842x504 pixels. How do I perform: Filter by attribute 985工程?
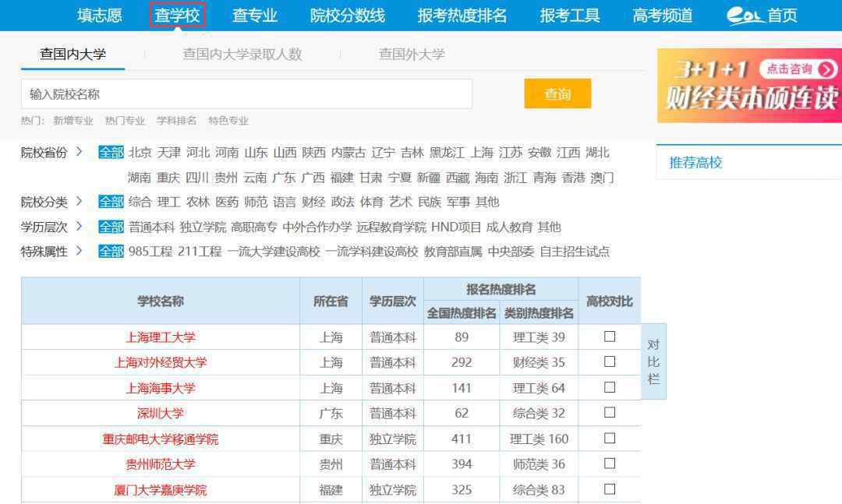150,251
